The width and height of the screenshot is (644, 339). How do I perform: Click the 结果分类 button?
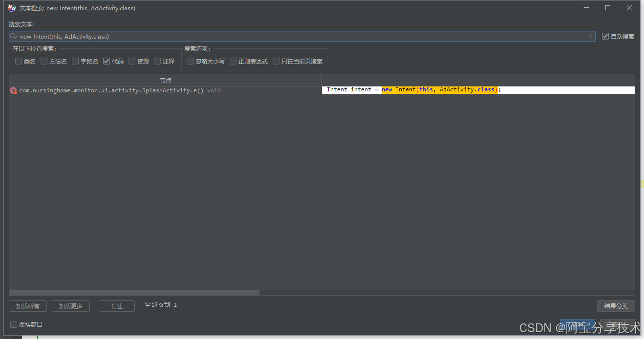point(616,306)
